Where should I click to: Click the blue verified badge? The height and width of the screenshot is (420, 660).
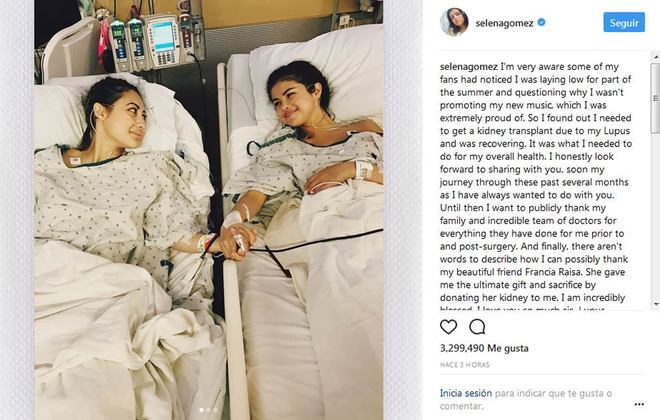pos(542,22)
